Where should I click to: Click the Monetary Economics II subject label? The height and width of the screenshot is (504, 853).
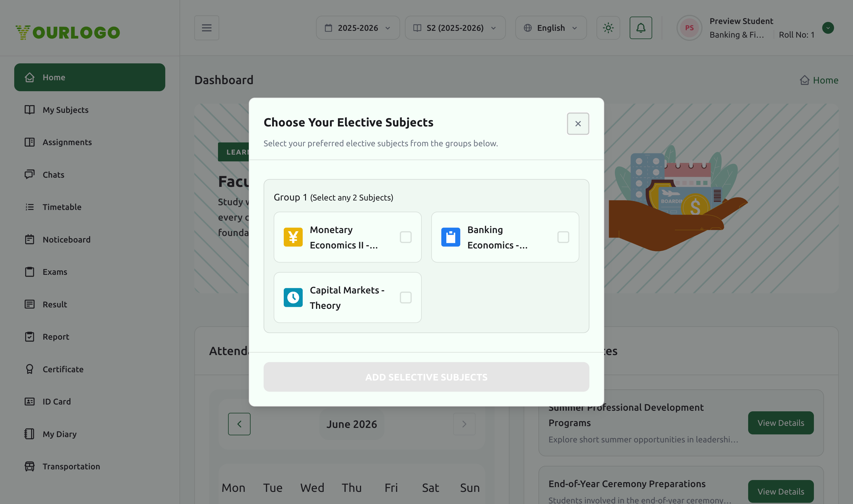tap(344, 237)
